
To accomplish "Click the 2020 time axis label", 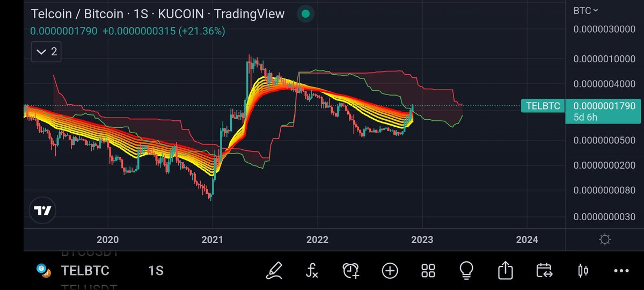I will (x=107, y=240).
